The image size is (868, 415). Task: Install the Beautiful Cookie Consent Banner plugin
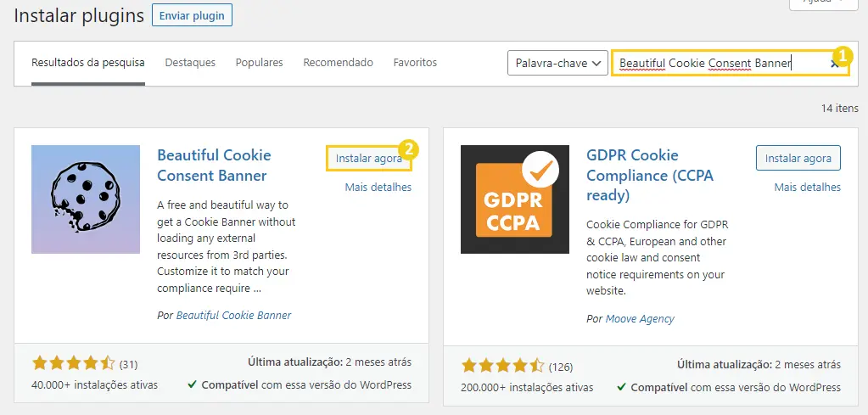pyautogui.click(x=369, y=158)
